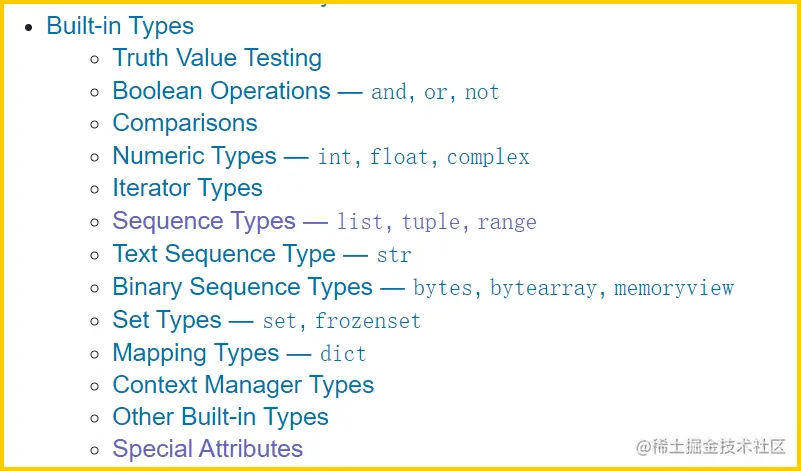Open Context Manager Types link

243,385
